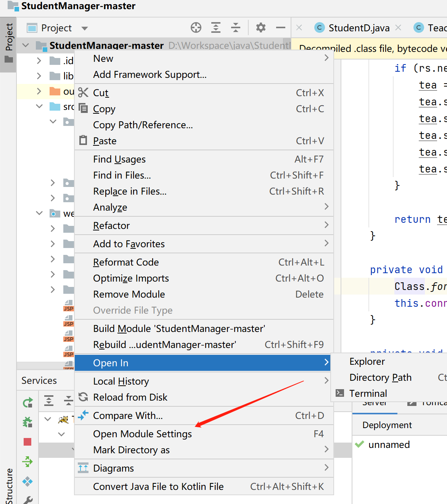The image size is (447, 504).
Task: Click the Debug bug icon in Services panel
Action: pos(27,422)
